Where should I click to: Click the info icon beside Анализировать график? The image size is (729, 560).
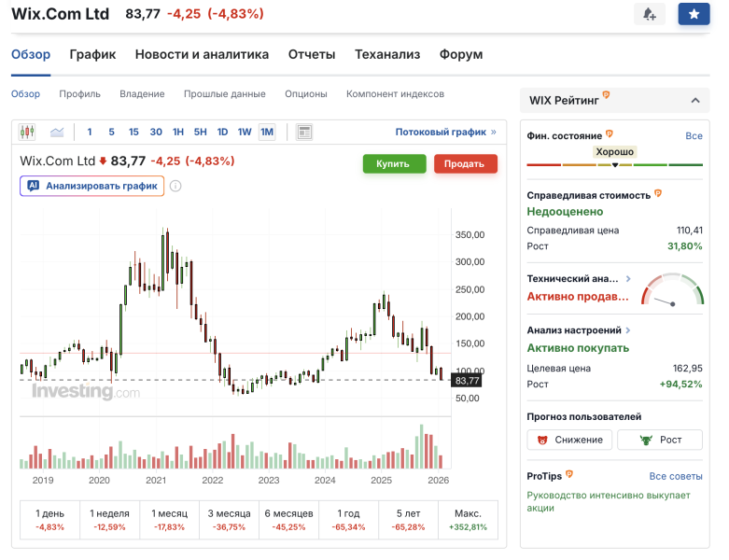[175, 186]
